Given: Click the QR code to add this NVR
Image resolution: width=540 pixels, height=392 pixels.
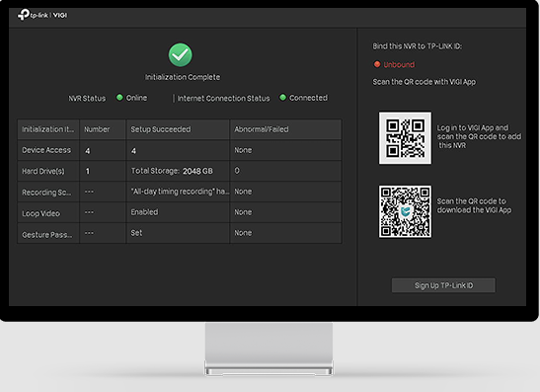Looking at the screenshot, I should [405, 138].
